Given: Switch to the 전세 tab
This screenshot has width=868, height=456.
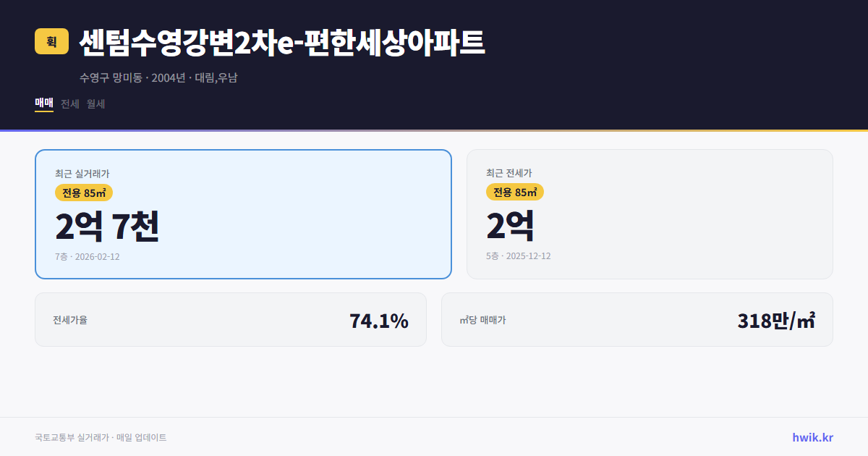Looking at the screenshot, I should point(68,104).
